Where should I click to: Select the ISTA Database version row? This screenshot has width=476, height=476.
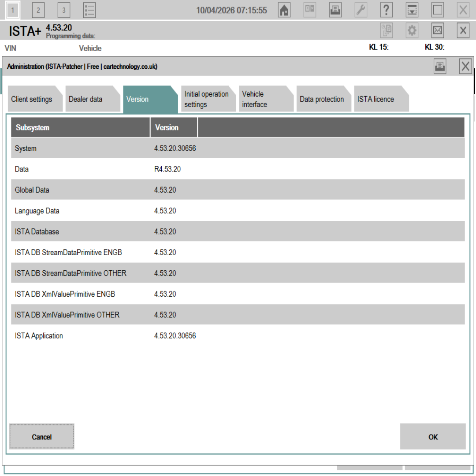238,231
